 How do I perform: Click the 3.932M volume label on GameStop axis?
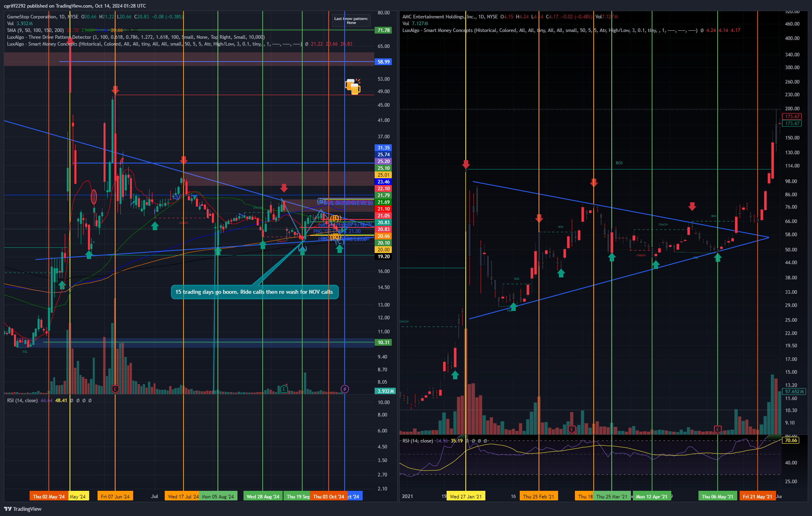click(x=385, y=391)
